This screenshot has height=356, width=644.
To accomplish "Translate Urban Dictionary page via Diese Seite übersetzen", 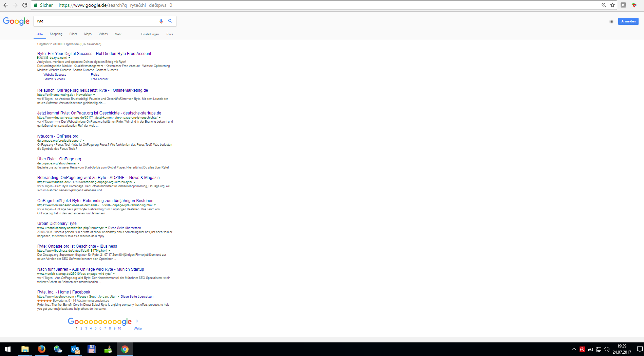I will 125,228.
